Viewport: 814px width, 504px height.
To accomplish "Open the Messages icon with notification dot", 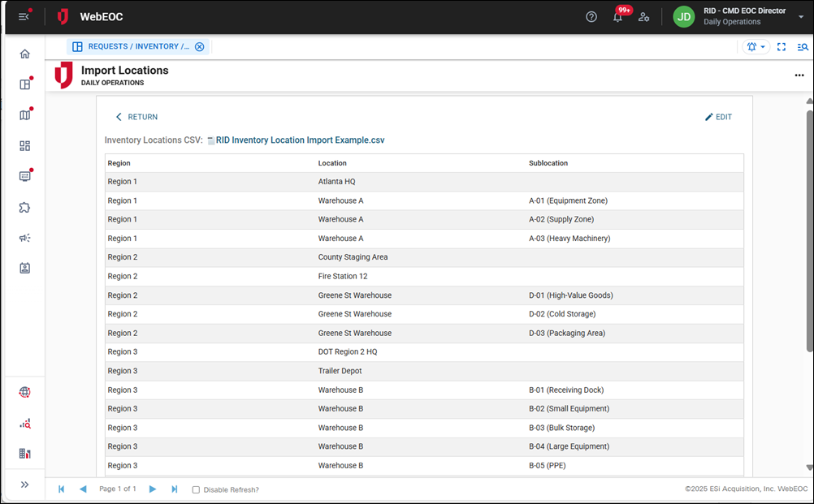I will pyautogui.click(x=24, y=176).
